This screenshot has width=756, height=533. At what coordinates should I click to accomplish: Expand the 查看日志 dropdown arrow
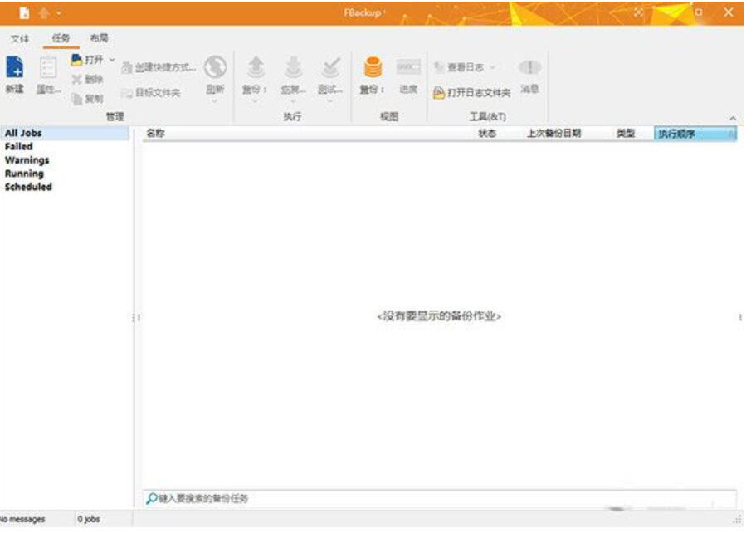pyautogui.click(x=492, y=67)
